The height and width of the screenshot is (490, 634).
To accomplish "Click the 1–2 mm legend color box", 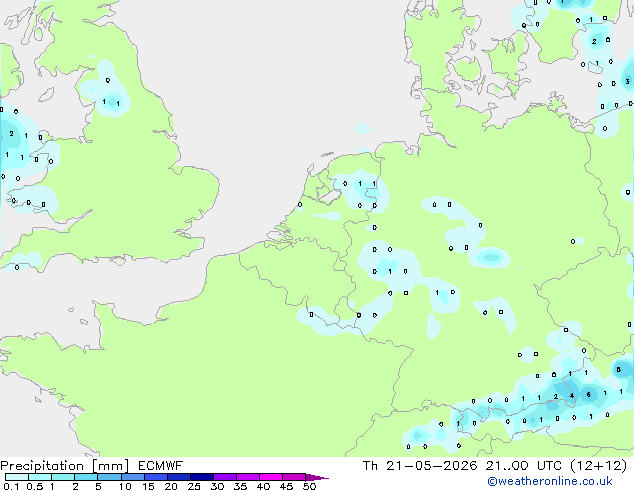I will coord(63,477).
